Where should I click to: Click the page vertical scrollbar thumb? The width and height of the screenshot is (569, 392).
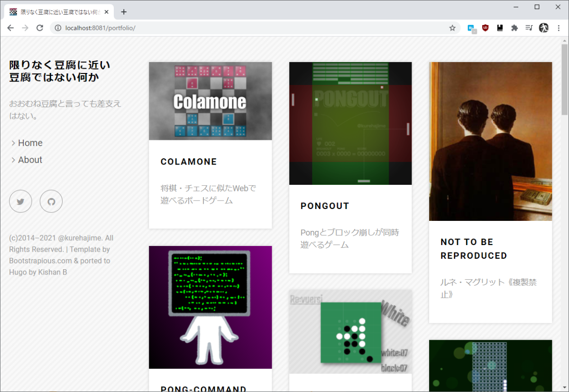564,80
